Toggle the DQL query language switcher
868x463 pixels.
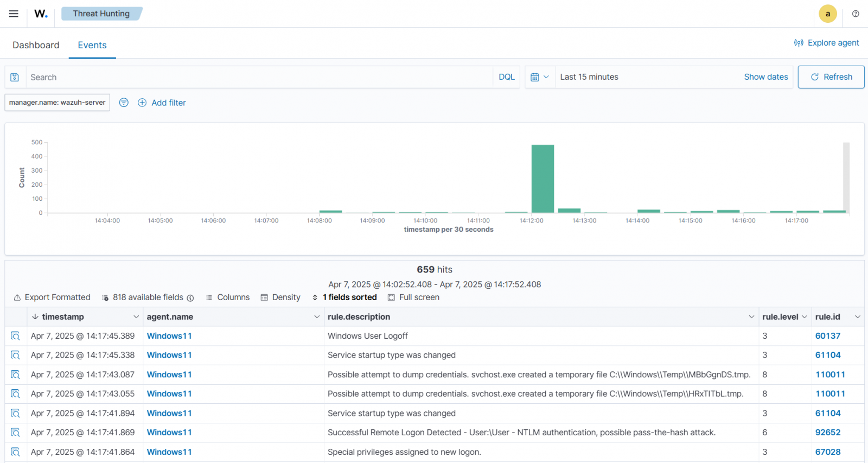tap(507, 77)
